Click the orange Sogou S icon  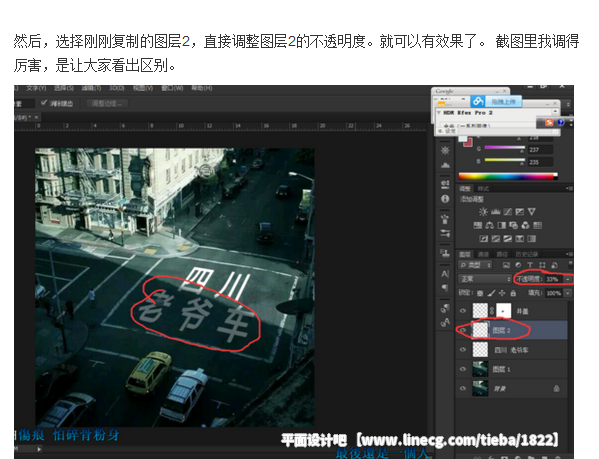point(549,122)
